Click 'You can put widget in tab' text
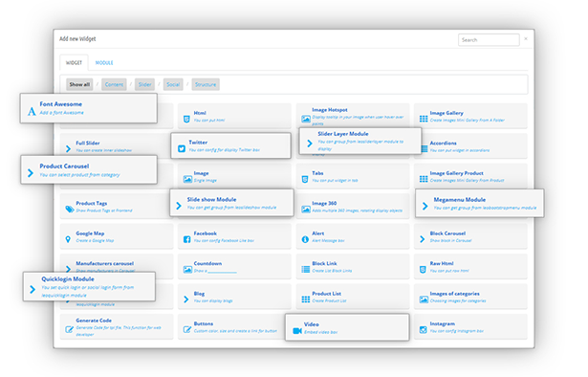 (x=335, y=181)
